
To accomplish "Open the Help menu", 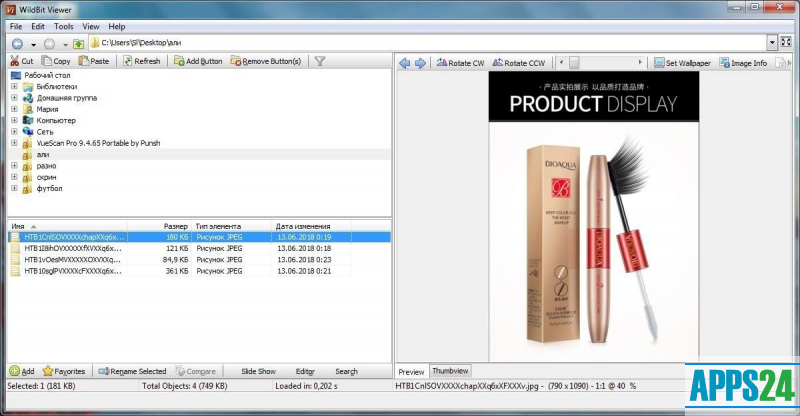I will click(x=116, y=27).
